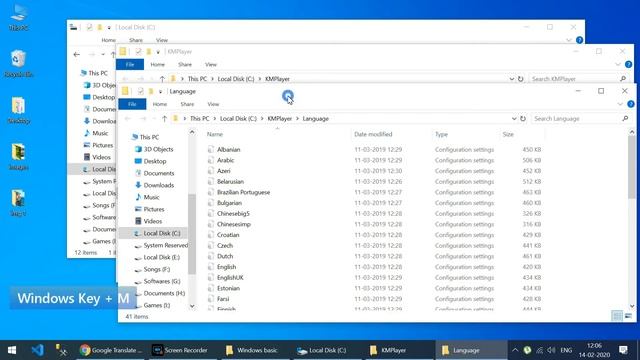Open the File tab in the Language window
This screenshot has height=360, width=640.
[x=132, y=104]
